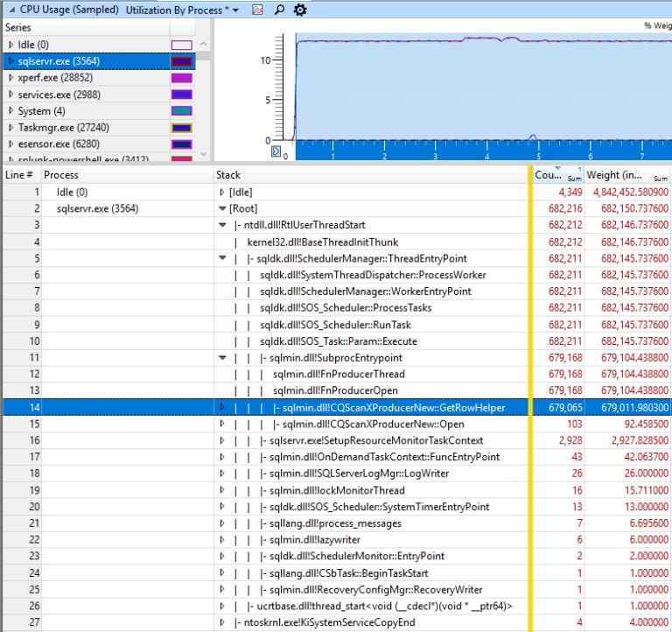Click the zoom button beside timeline axis
Image resolution: width=672 pixels, height=632 pixels.
[276, 151]
